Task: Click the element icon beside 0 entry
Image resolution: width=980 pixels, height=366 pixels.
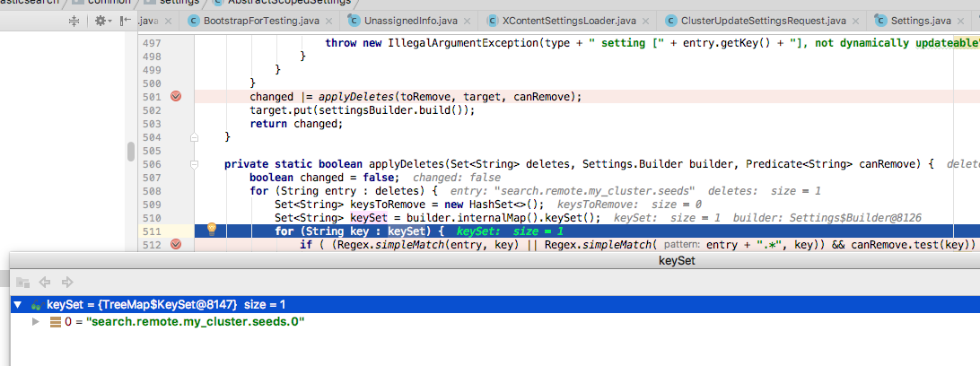Action: click(x=55, y=322)
